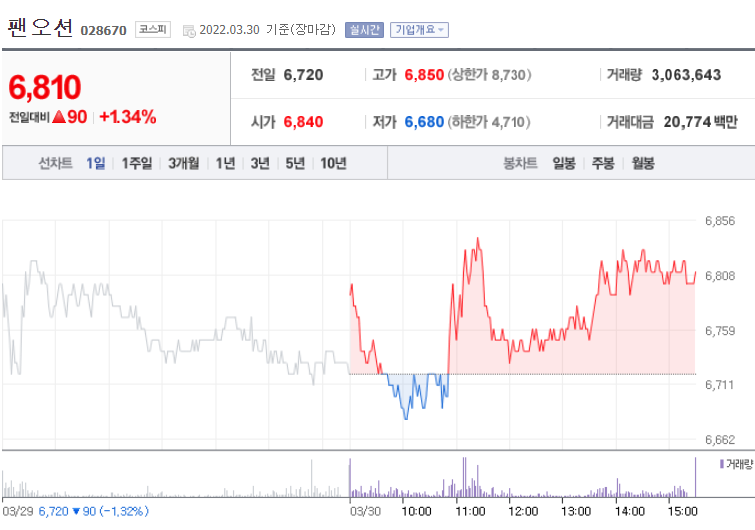The image size is (755, 530).
Task: Click the previous day 6,720 ▼90 (-1.32%) summary
Action: 93,511
